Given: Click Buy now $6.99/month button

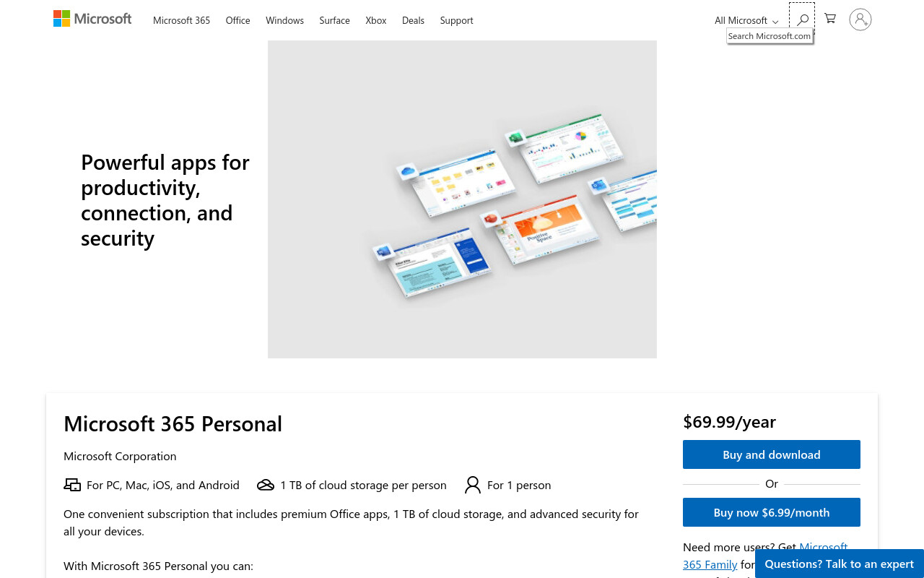Looking at the screenshot, I should [x=772, y=512].
